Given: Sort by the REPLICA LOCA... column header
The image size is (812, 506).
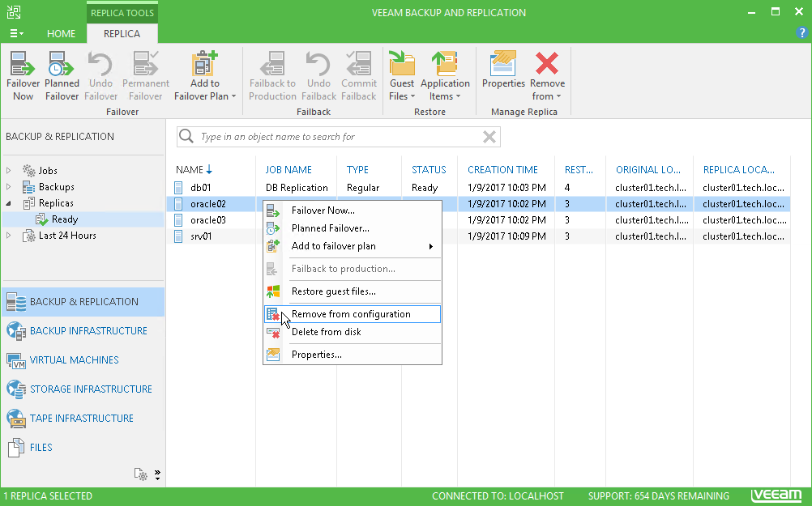Looking at the screenshot, I should [x=738, y=170].
